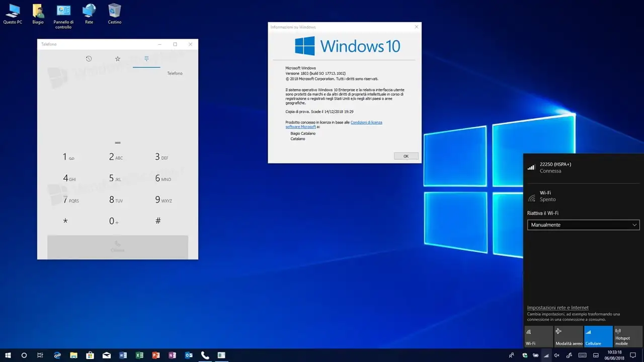Screen dimensions: 644x362
Task: Open Impostazioni rete e Internet
Action: click(557, 307)
